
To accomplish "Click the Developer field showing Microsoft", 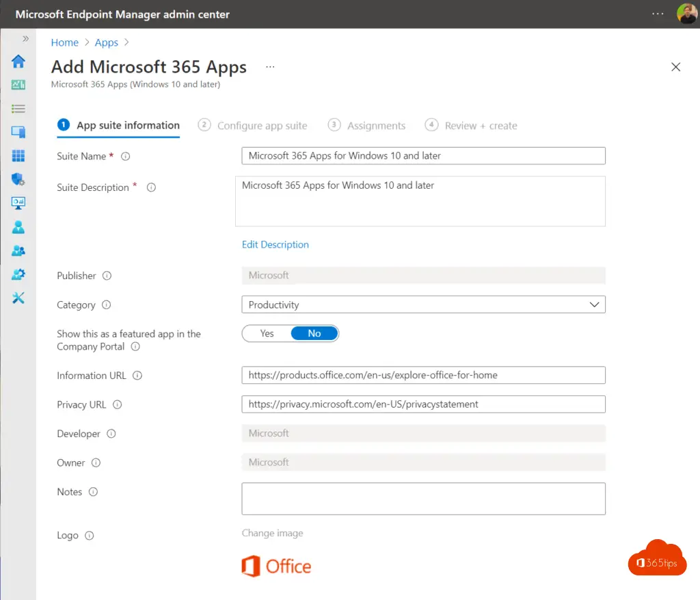I will pos(423,433).
